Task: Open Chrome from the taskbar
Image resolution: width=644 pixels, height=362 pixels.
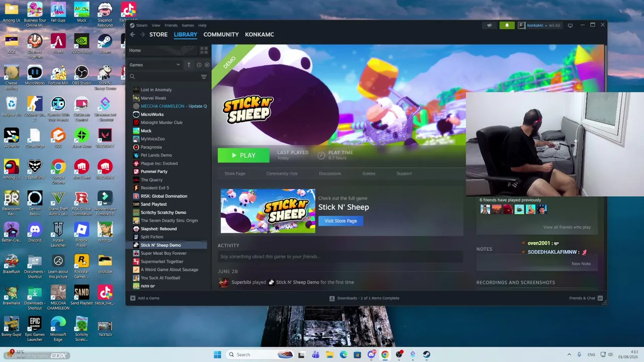Action: [385, 354]
